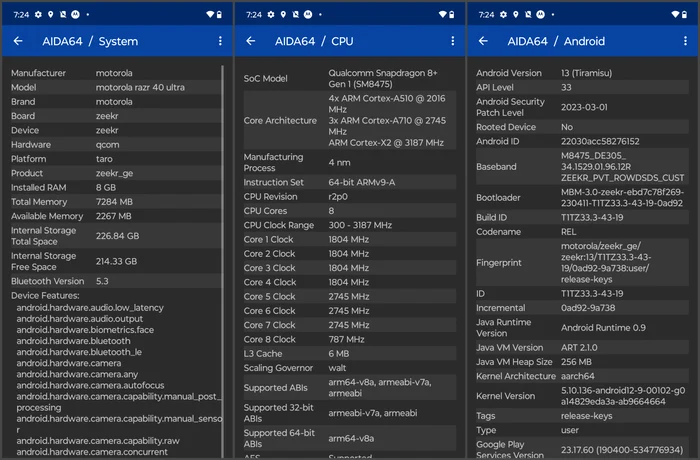Viewport: 700px width, 460px height.
Task: Select the Bootloader label
Action: pyautogui.click(x=498, y=197)
